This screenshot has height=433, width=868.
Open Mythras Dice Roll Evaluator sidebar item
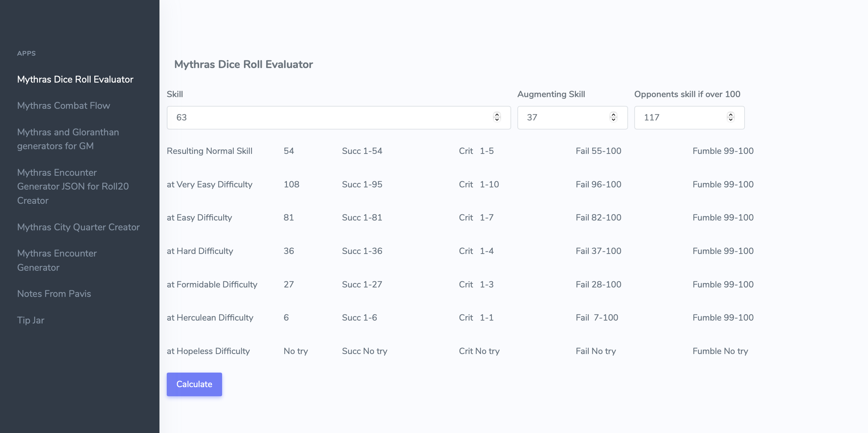pos(75,79)
